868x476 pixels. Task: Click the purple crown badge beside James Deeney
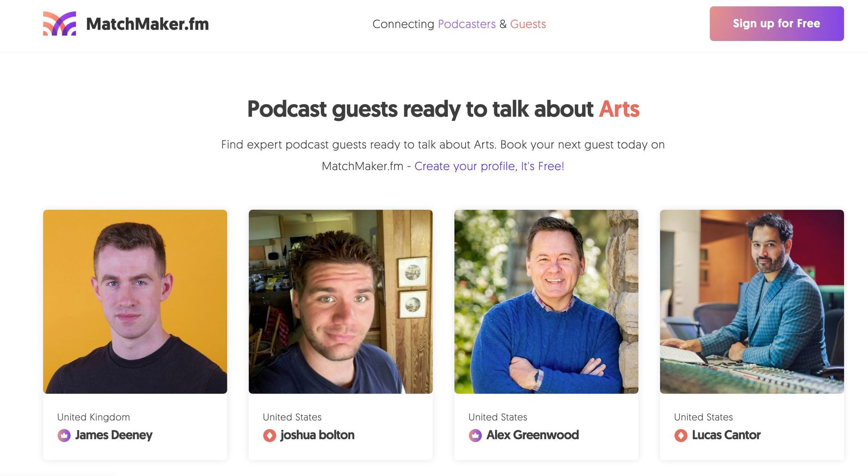pos(64,435)
